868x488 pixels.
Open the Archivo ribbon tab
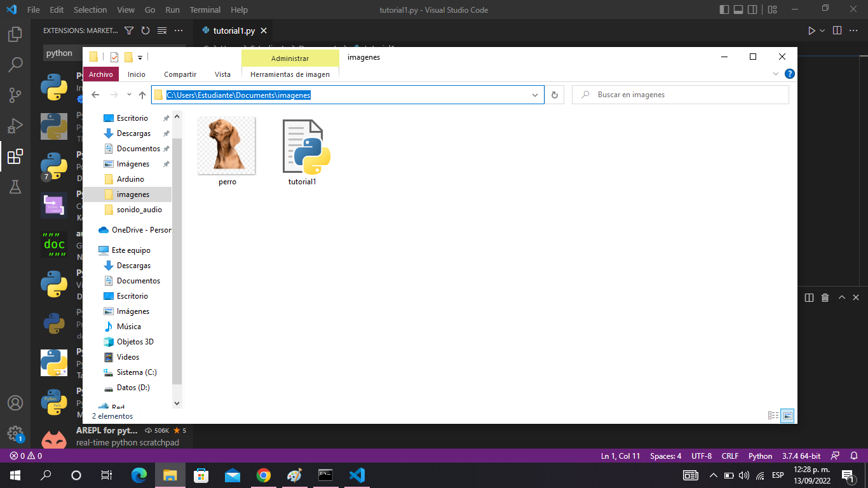(x=101, y=74)
